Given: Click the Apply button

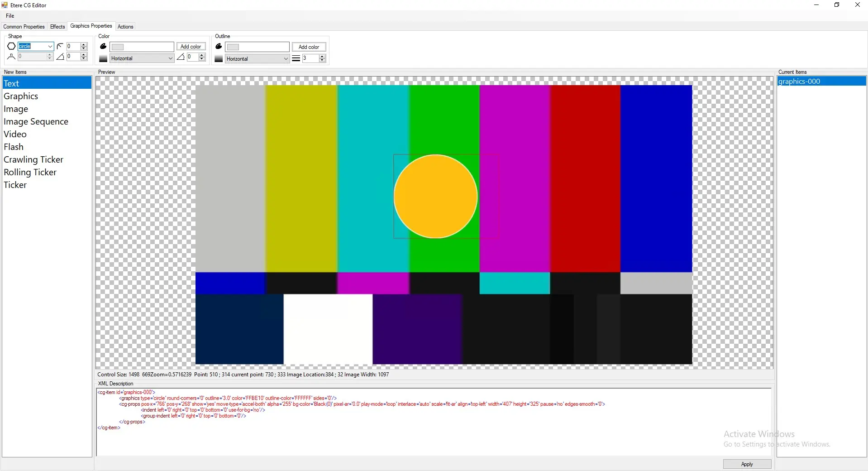Looking at the screenshot, I should click(747, 464).
